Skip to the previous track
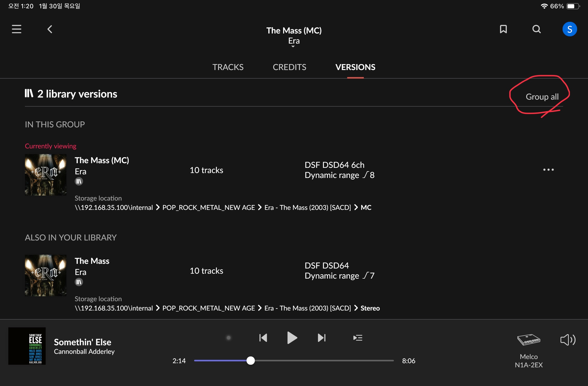588x386 pixels. 263,338
